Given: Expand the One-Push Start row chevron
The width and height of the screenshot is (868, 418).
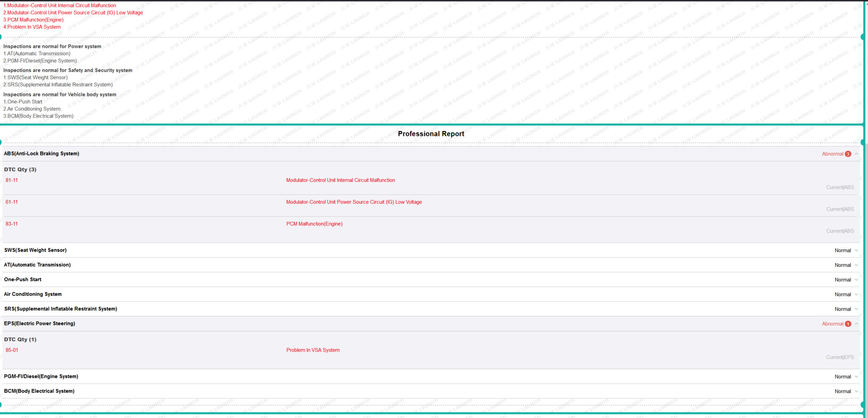Looking at the screenshot, I should 856,280.
